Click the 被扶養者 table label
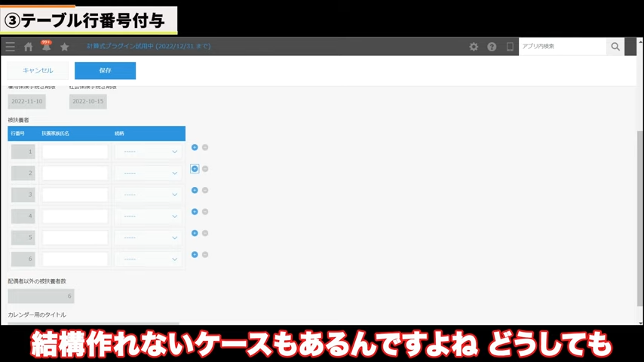The width and height of the screenshot is (644, 362). (x=19, y=120)
